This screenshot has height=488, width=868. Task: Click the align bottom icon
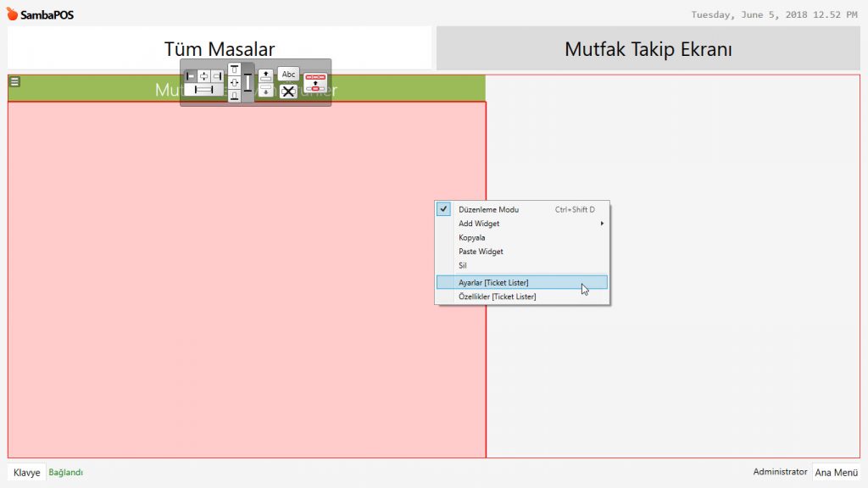[235, 96]
